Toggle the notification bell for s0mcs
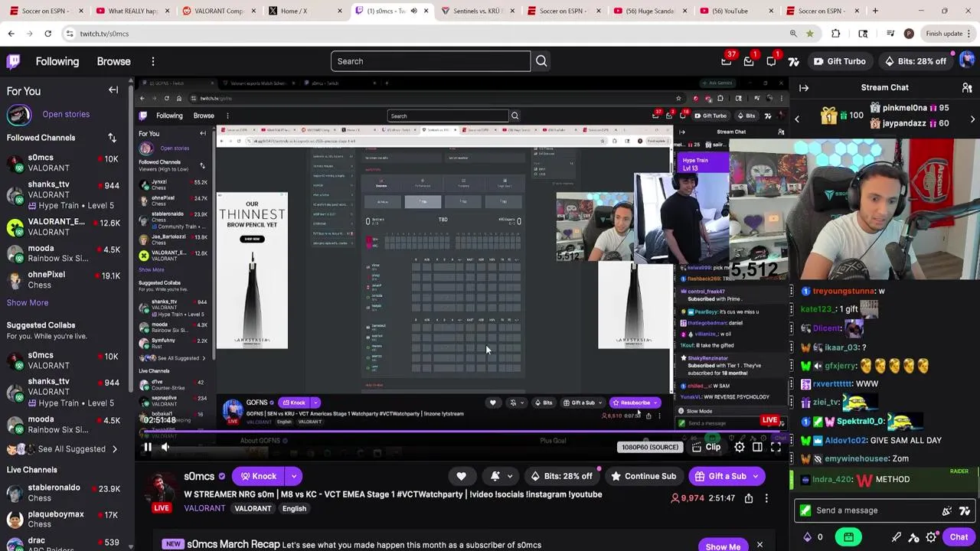This screenshot has width=980, height=551. [495, 476]
